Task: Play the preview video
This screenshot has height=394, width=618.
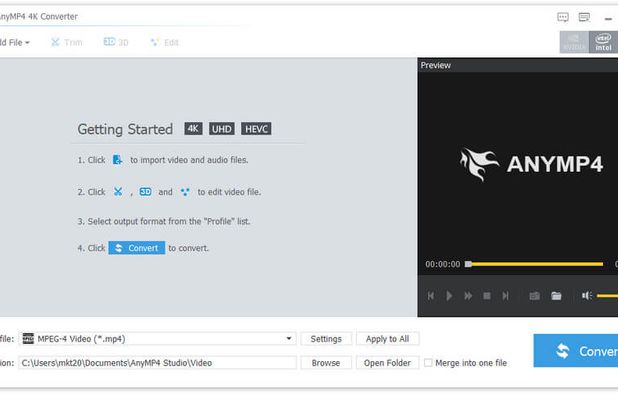Action: 449,296
